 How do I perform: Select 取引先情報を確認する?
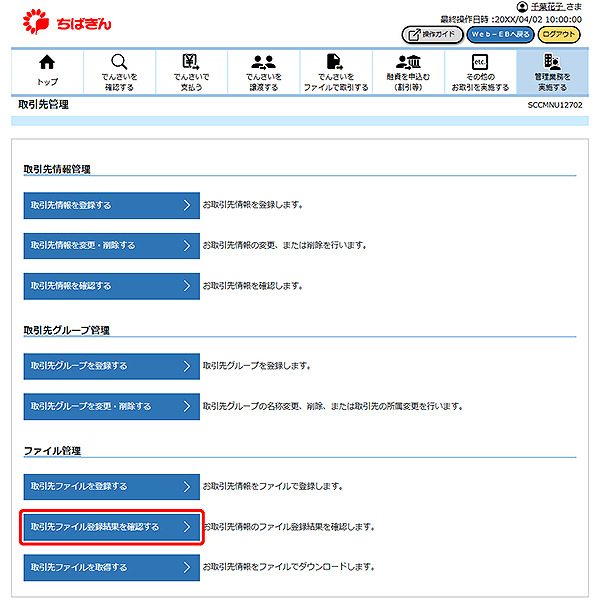point(111,286)
